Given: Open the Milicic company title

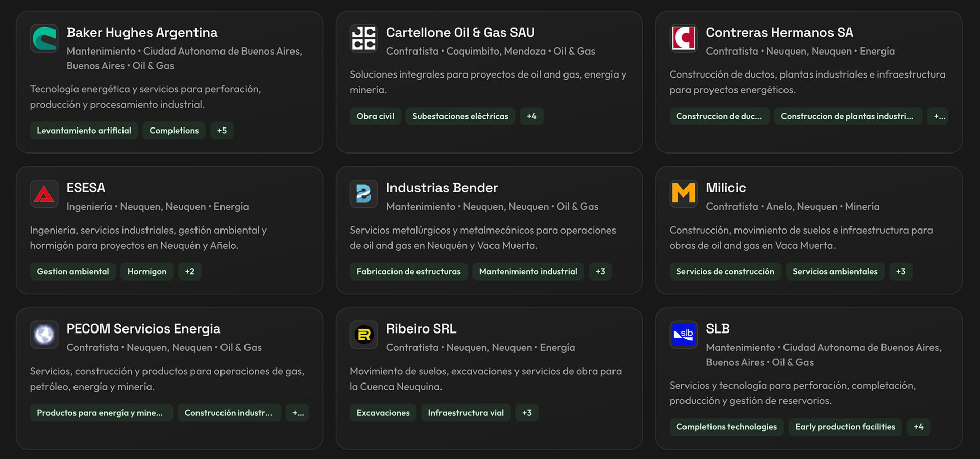Looking at the screenshot, I should click(x=726, y=188).
